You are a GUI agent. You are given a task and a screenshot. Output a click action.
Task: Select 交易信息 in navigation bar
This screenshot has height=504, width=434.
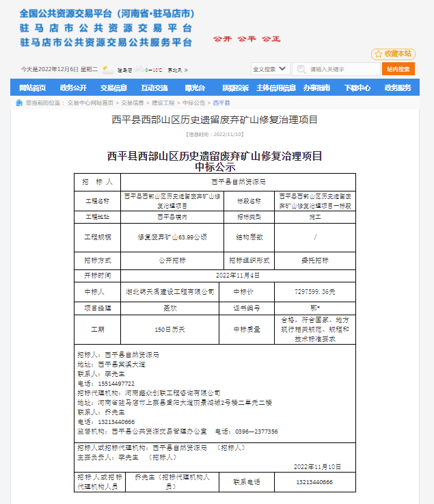[x=113, y=88]
